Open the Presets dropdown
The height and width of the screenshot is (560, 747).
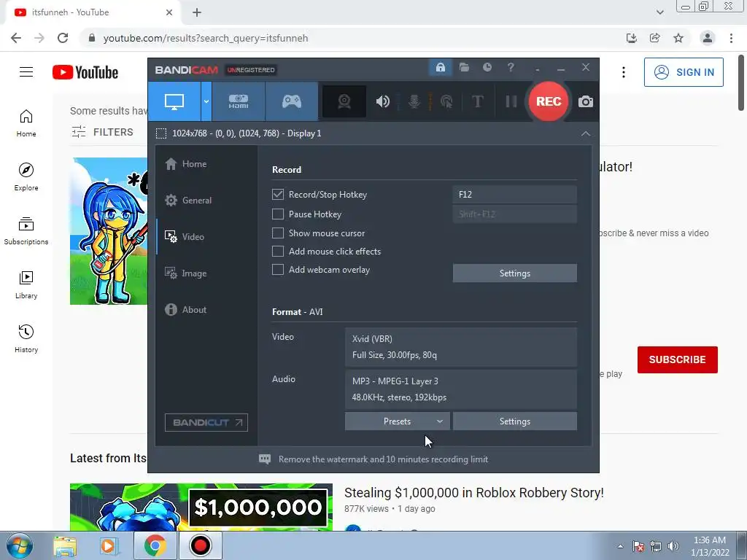(398, 421)
